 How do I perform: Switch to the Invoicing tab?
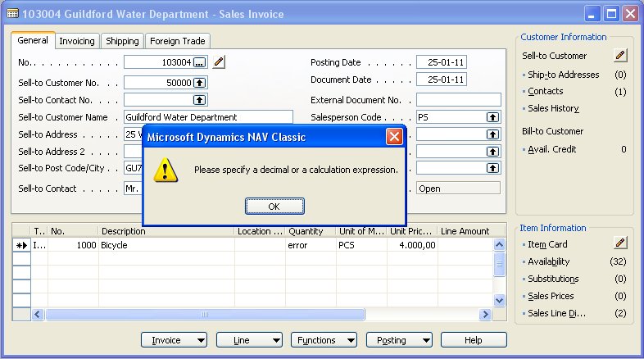coord(77,41)
